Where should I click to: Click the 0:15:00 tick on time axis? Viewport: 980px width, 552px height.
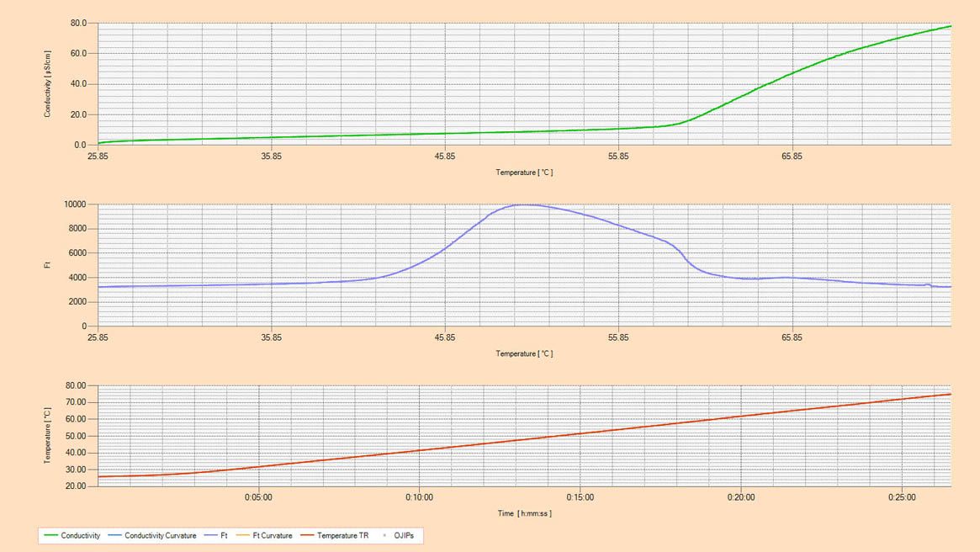tap(580, 497)
